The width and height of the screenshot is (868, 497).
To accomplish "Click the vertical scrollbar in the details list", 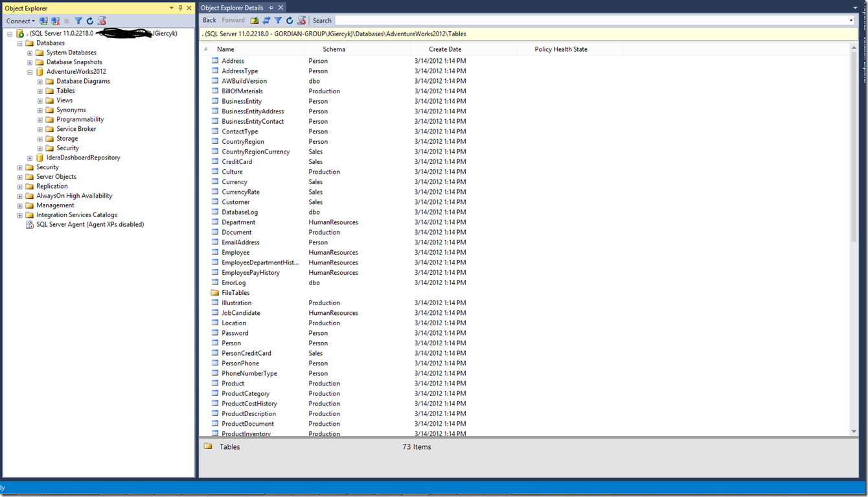I will pyautogui.click(x=854, y=148).
